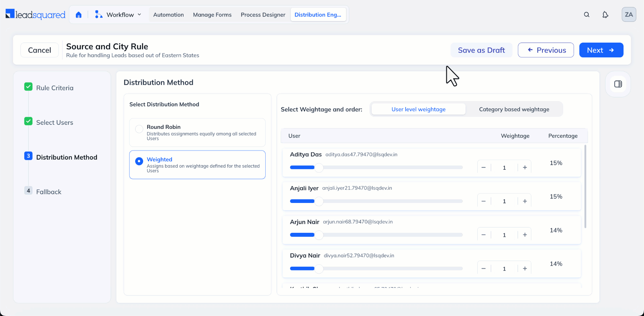
Task: Go to Home via house icon
Action: (78, 15)
